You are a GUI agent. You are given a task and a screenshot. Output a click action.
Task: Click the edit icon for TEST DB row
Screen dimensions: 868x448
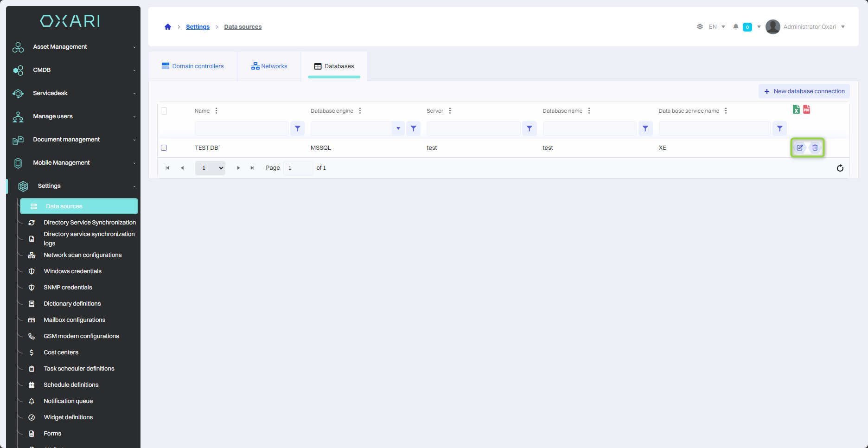click(x=799, y=148)
